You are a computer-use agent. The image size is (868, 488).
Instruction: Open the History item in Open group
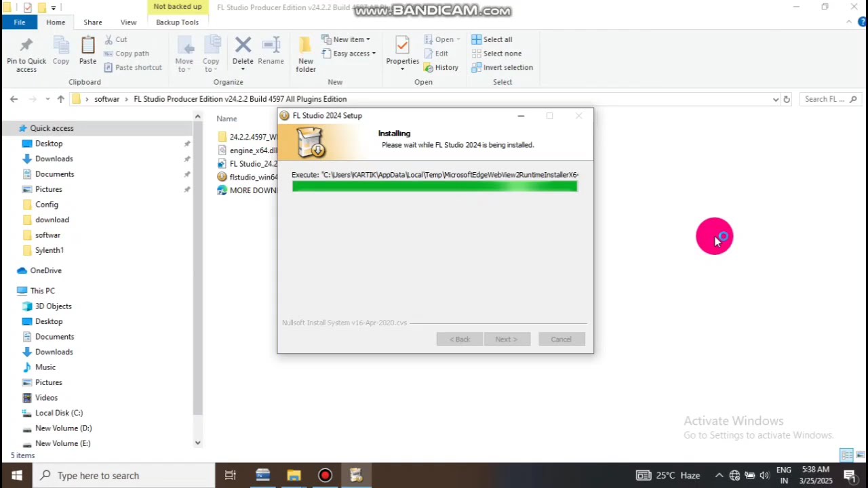tap(441, 67)
